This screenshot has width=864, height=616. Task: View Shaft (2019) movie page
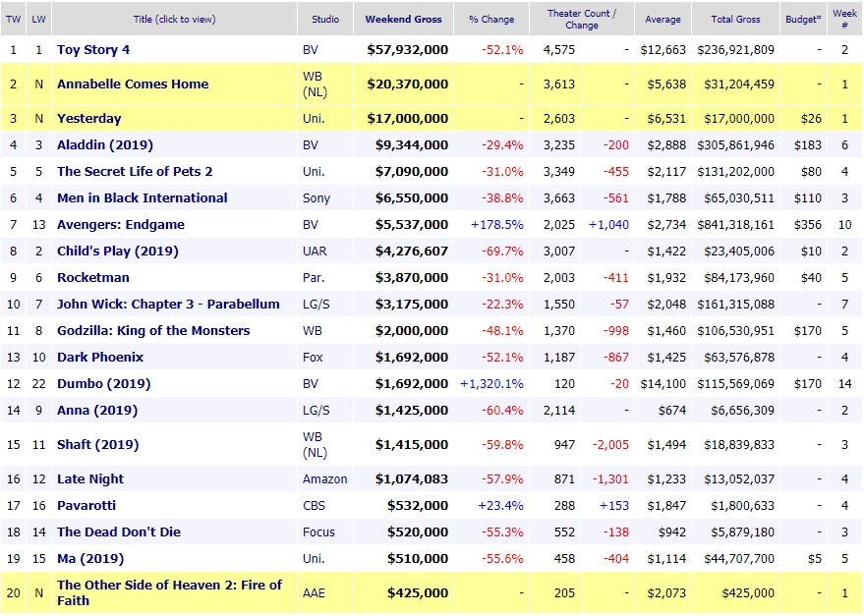coord(97,445)
